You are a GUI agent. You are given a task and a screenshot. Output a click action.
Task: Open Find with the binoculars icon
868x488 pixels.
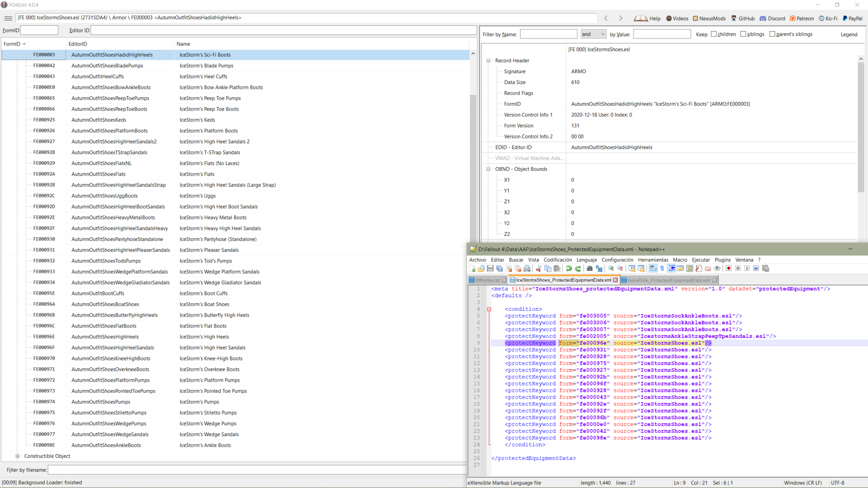tap(590, 268)
